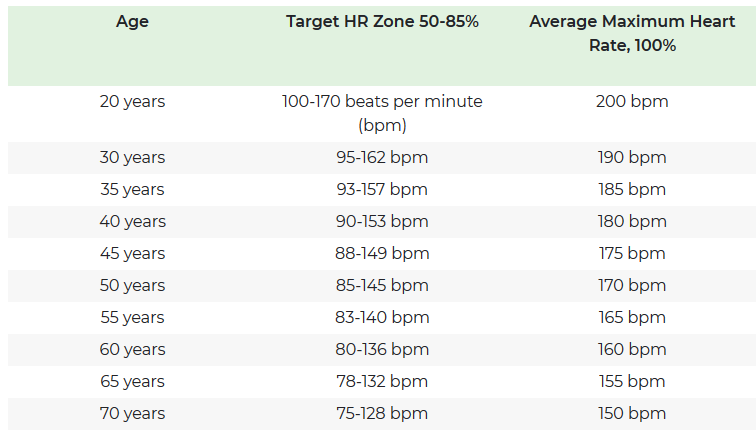Click the 78-132 bpm target zone
Screen dimensions: 756x437
382,381
